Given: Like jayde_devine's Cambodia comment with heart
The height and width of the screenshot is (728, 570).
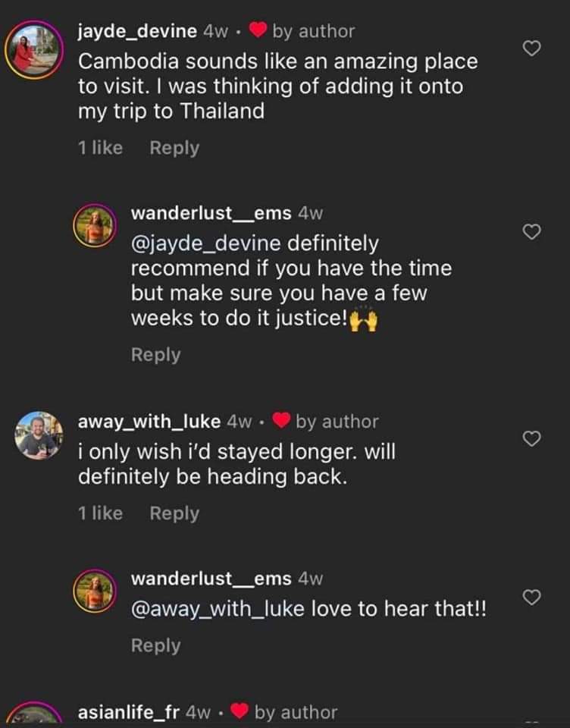Looking at the screenshot, I should click(x=533, y=49).
